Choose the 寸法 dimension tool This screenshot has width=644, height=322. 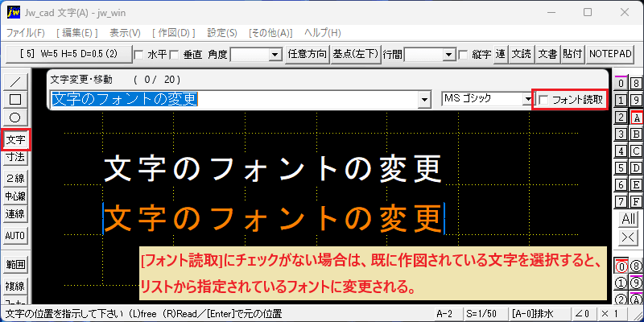[x=15, y=157]
